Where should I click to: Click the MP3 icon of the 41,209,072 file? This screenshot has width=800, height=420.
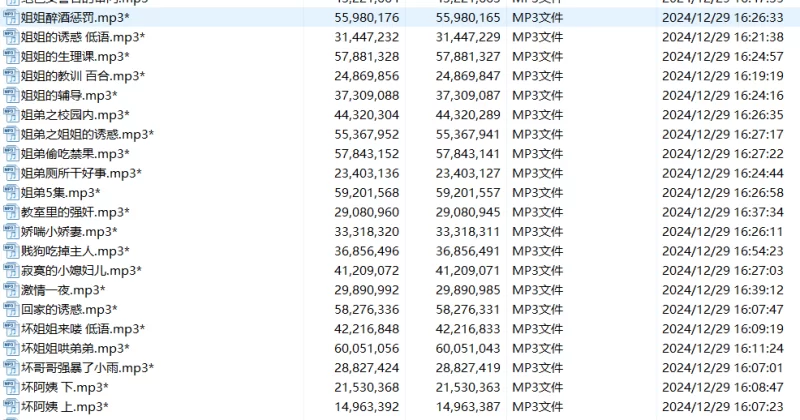click(11, 270)
